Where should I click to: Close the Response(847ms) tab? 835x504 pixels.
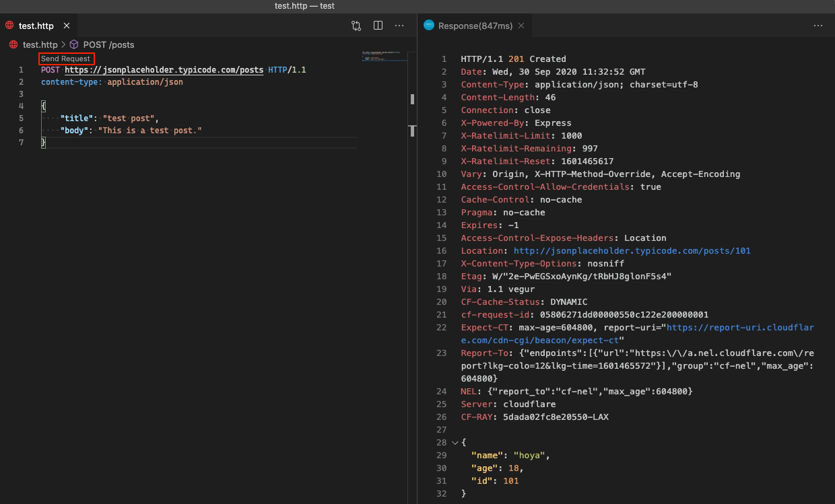tap(522, 26)
